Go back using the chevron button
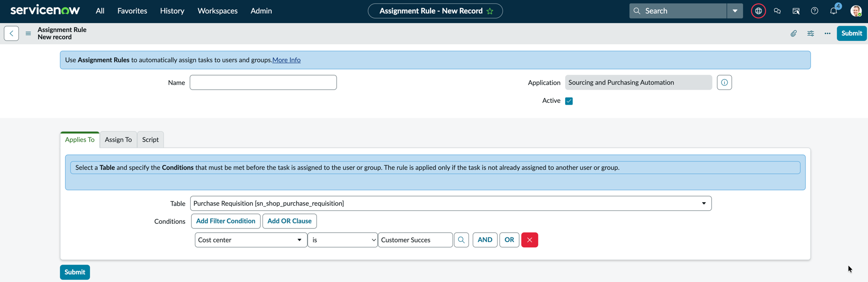868x282 pixels. point(11,33)
